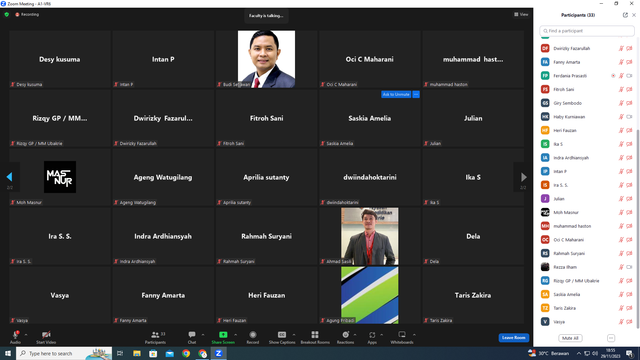Click camera icon for Rezza Ilham
Image resolution: width=640 pixels, height=360 pixels.
point(629,267)
